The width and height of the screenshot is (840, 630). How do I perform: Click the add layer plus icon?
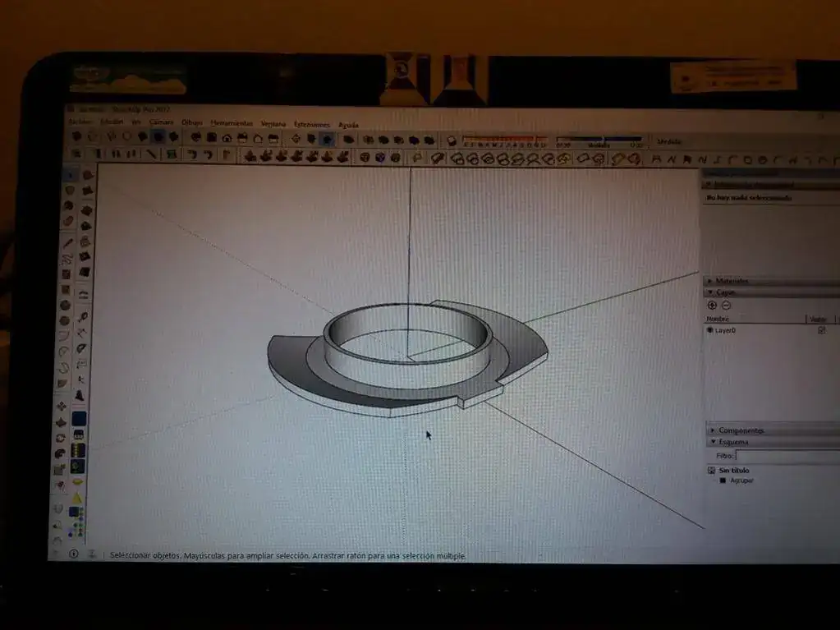(712, 306)
